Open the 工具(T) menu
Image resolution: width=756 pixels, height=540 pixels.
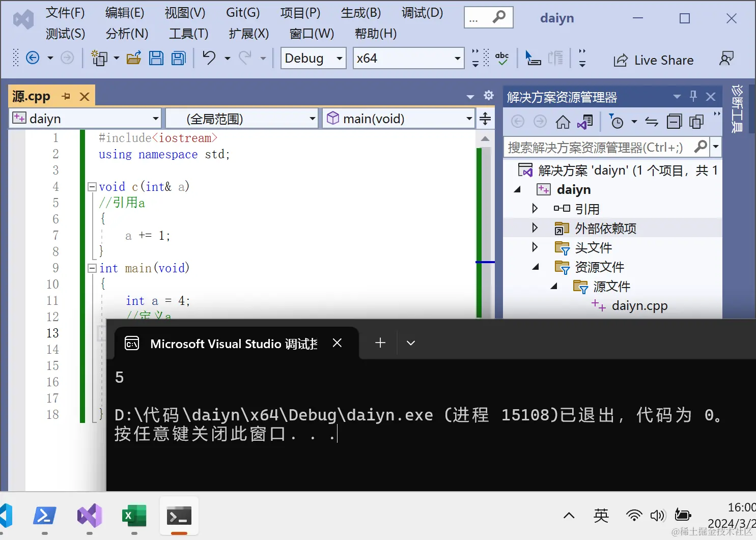tap(188, 34)
